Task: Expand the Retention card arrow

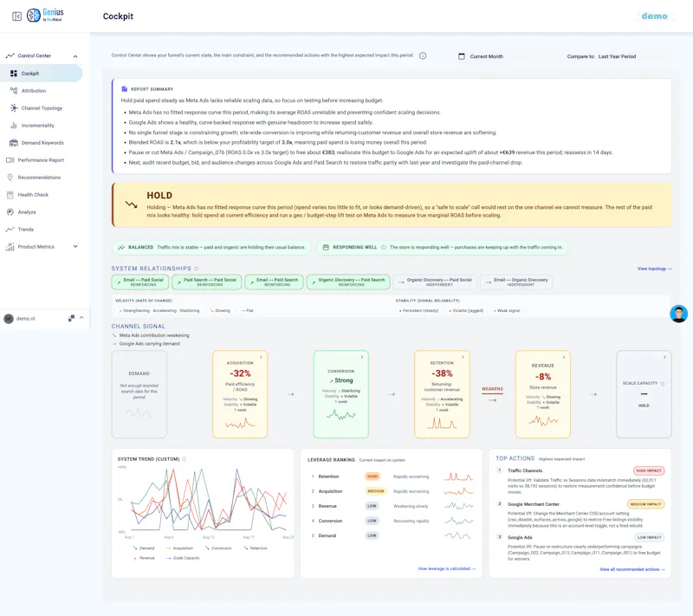Action: tap(463, 357)
